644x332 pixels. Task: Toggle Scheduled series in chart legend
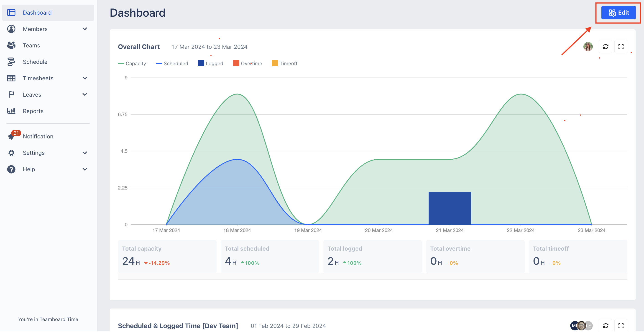(172, 63)
